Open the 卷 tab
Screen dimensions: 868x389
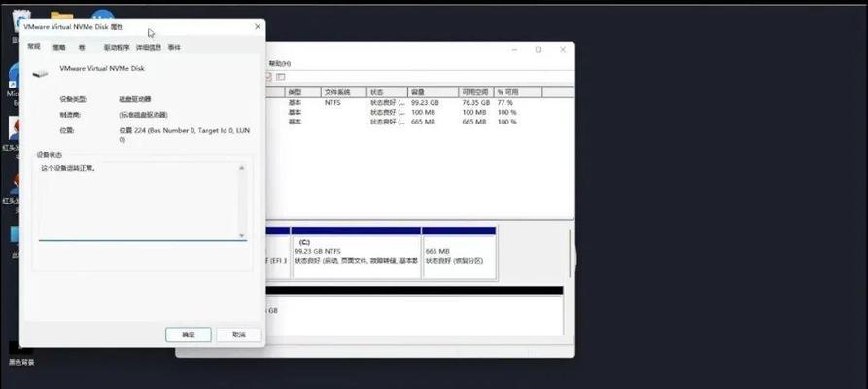[82, 48]
